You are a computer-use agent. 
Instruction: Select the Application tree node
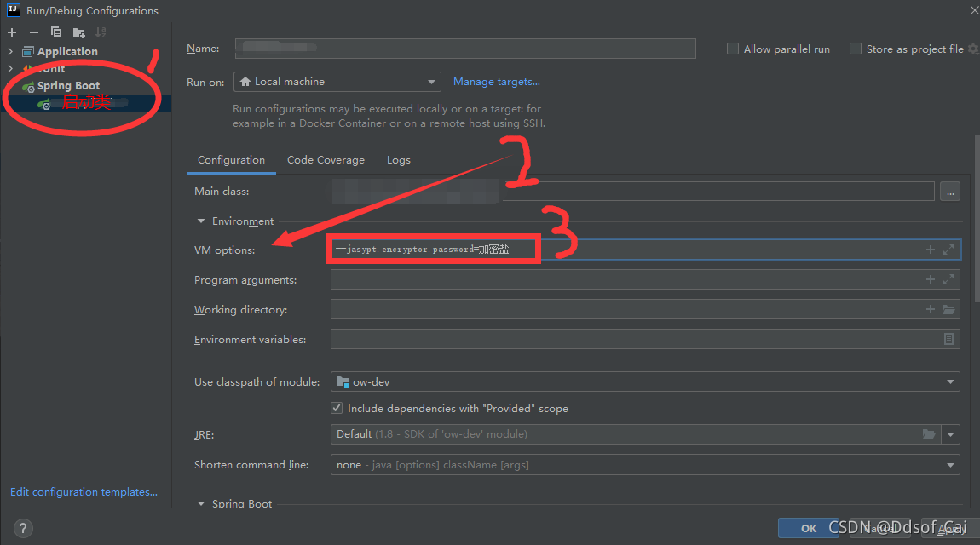[67, 51]
